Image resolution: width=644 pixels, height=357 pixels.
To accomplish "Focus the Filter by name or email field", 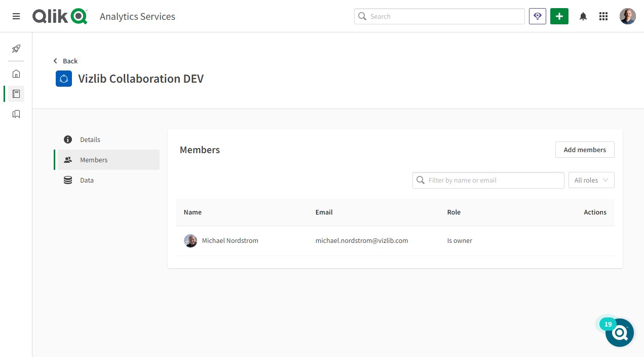I will pos(488,180).
